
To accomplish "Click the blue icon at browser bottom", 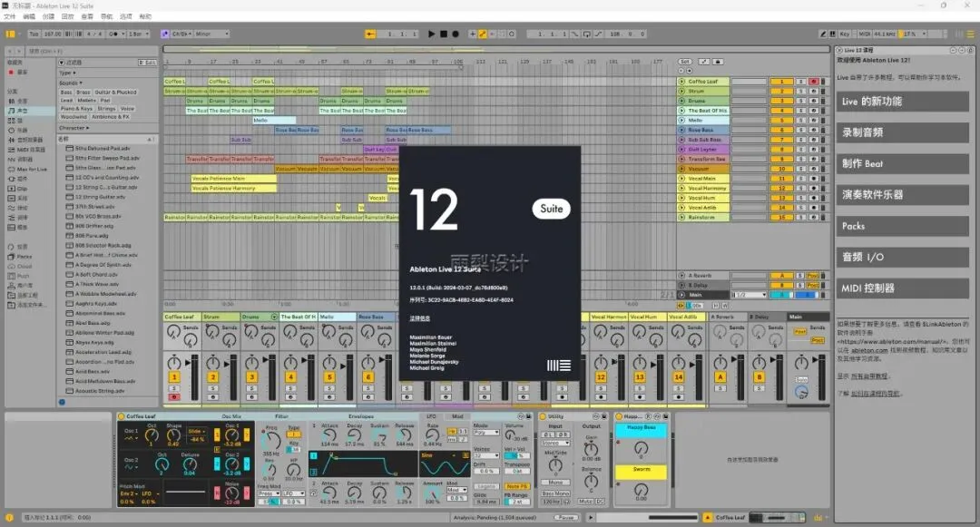I will [62, 402].
